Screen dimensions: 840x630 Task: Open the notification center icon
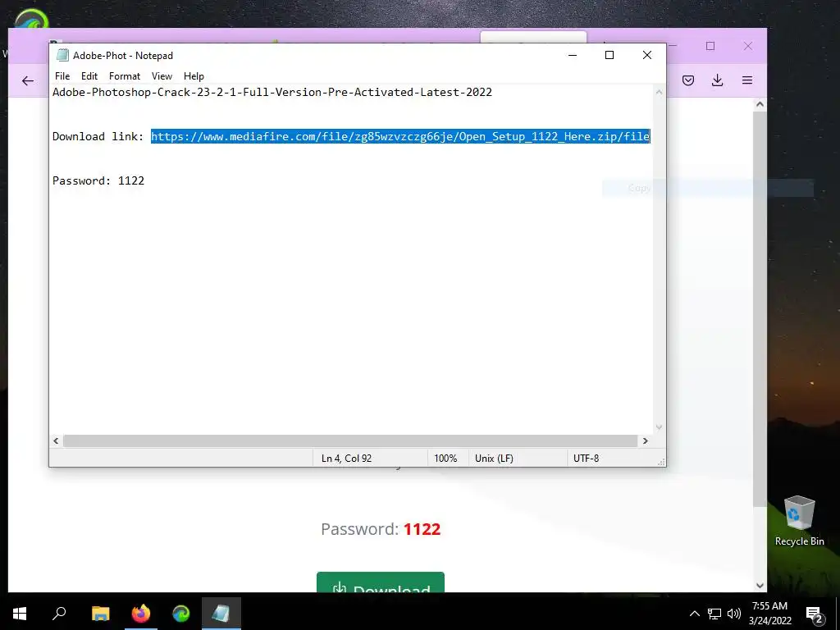pos(815,614)
